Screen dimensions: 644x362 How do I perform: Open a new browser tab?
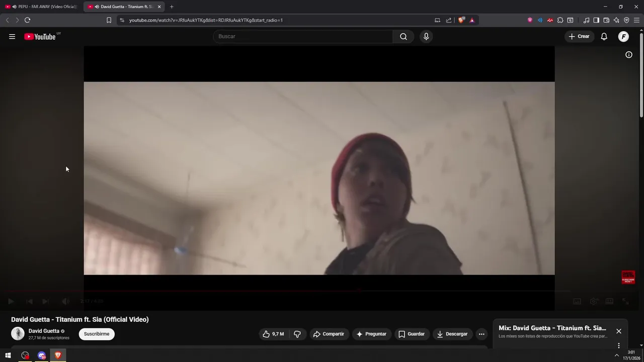[x=172, y=7]
